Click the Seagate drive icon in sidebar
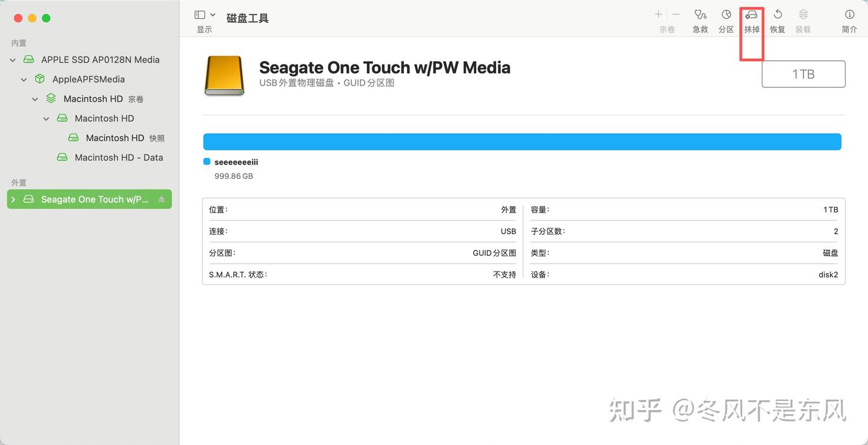Screen dimensions: 868x445 (x=28, y=199)
